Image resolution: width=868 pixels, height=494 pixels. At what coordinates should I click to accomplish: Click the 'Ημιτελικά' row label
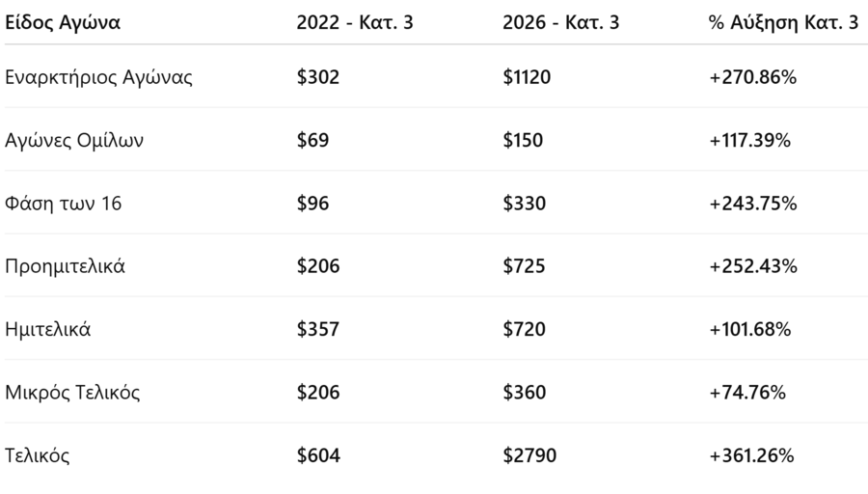48,329
